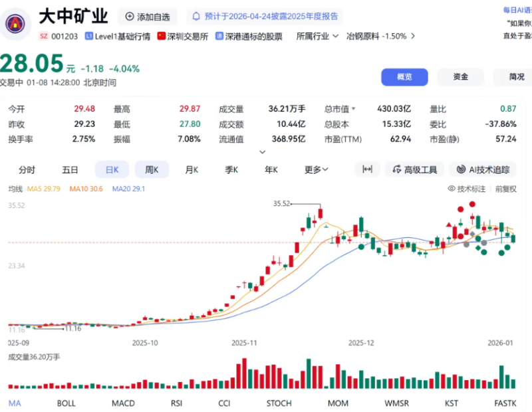Select the 周K chart period

[152, 169]
